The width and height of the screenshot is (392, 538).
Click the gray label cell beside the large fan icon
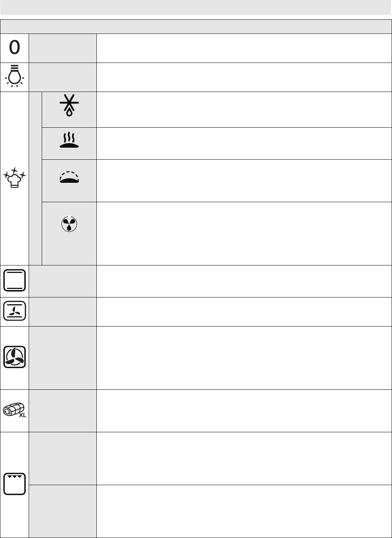pyautogui.click(x=63, y=358)
